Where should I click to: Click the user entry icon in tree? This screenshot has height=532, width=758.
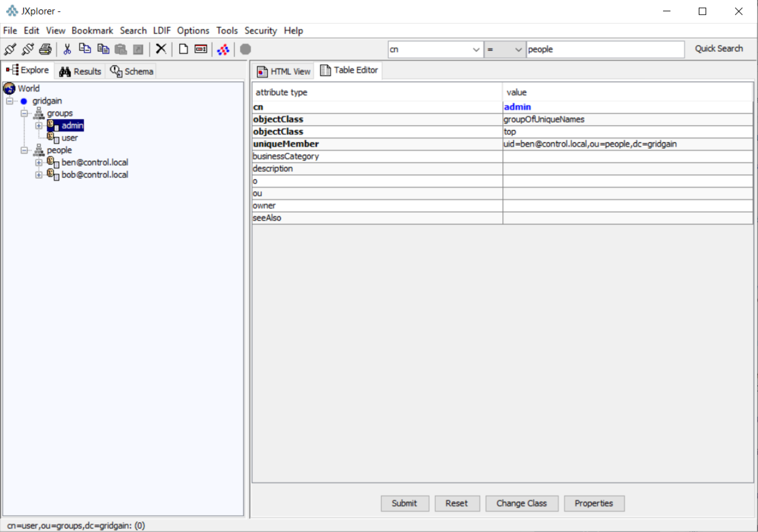[x=53, y=138]
